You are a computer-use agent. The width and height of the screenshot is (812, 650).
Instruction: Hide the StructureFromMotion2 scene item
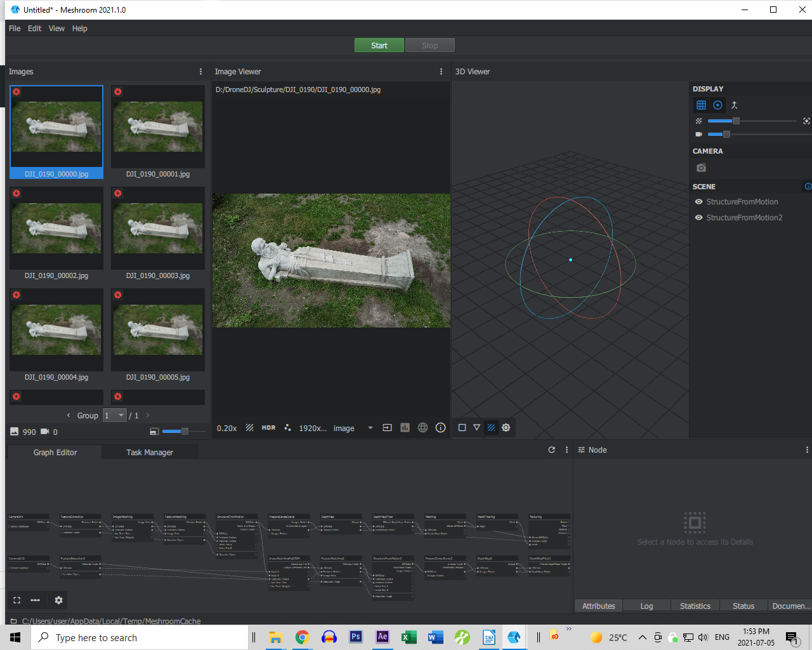(x=698, y=218)
